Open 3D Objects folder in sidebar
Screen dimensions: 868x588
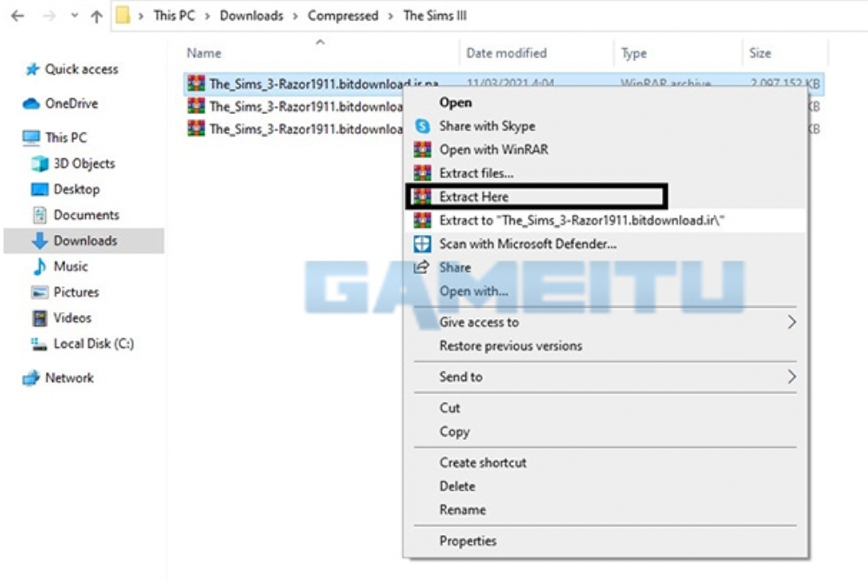[84, 164]
